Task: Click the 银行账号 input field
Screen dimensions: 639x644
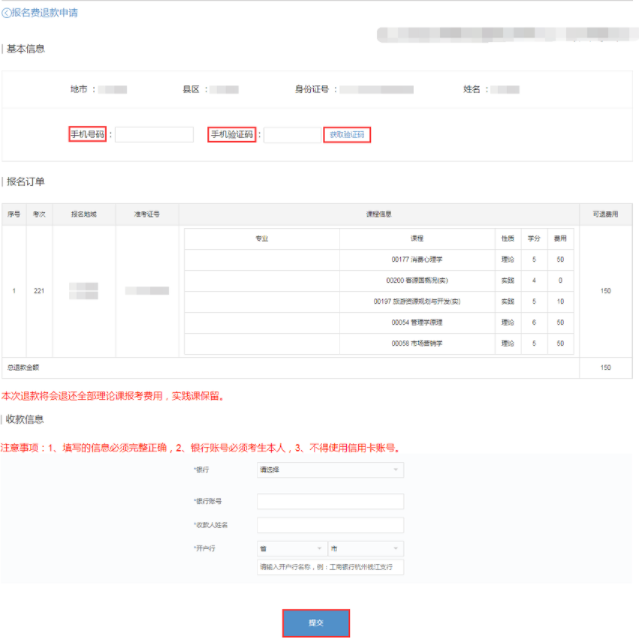Action: pos(330,502)
